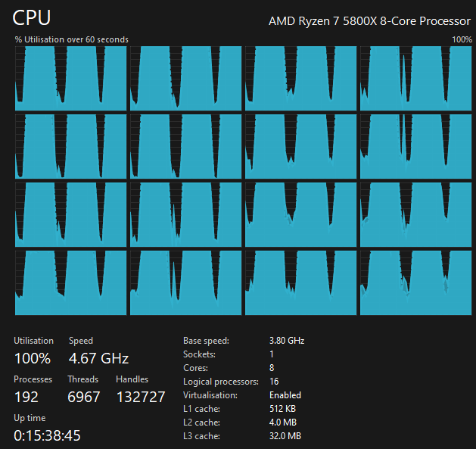Click third graph in the bottom row
The height and width of the screenshot is (449, 476).
[x=301, y=283]
